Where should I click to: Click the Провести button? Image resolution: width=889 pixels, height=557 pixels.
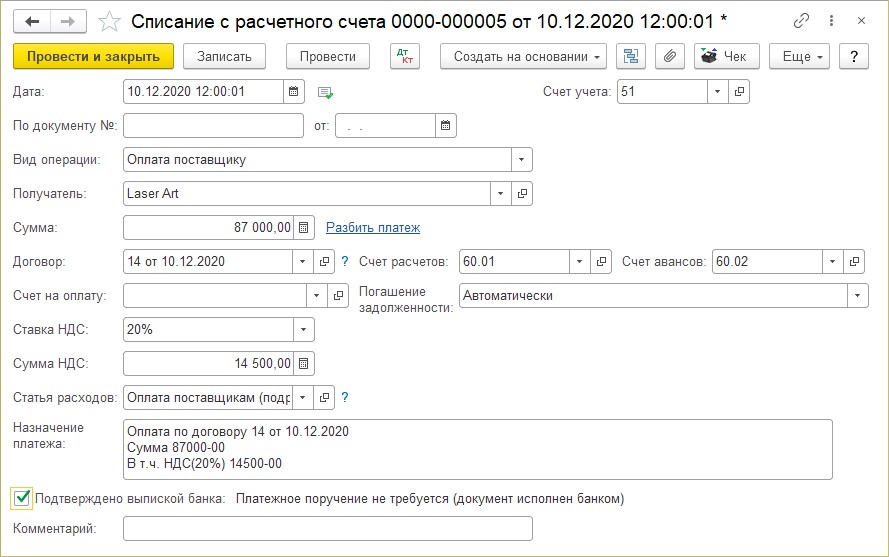(328, 56)
